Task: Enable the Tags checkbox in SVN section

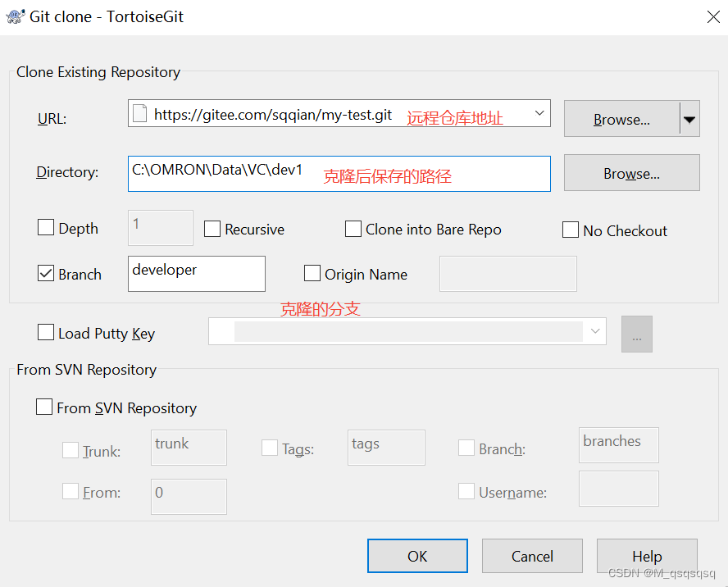Action: click(x=270, y=448)
